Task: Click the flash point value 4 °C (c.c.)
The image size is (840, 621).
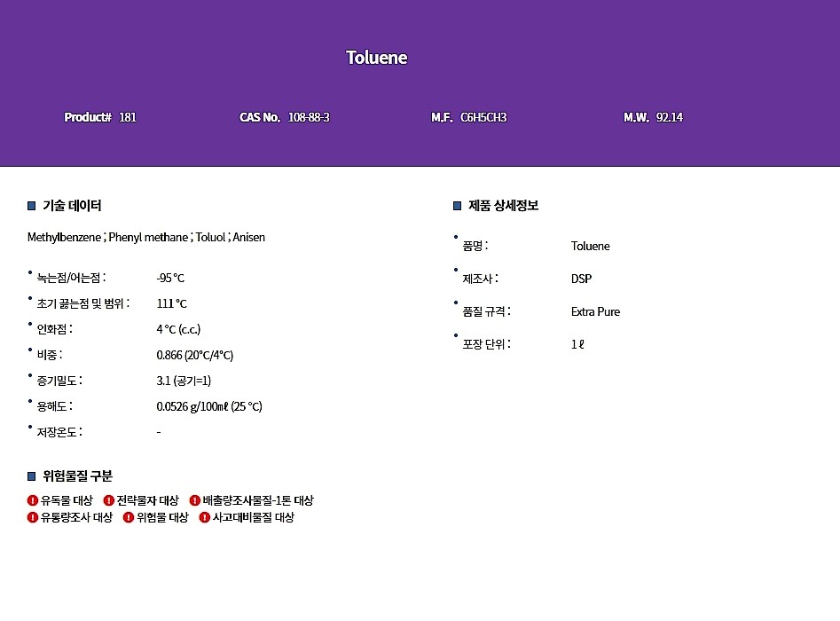Action: click(x=178, y=329)
